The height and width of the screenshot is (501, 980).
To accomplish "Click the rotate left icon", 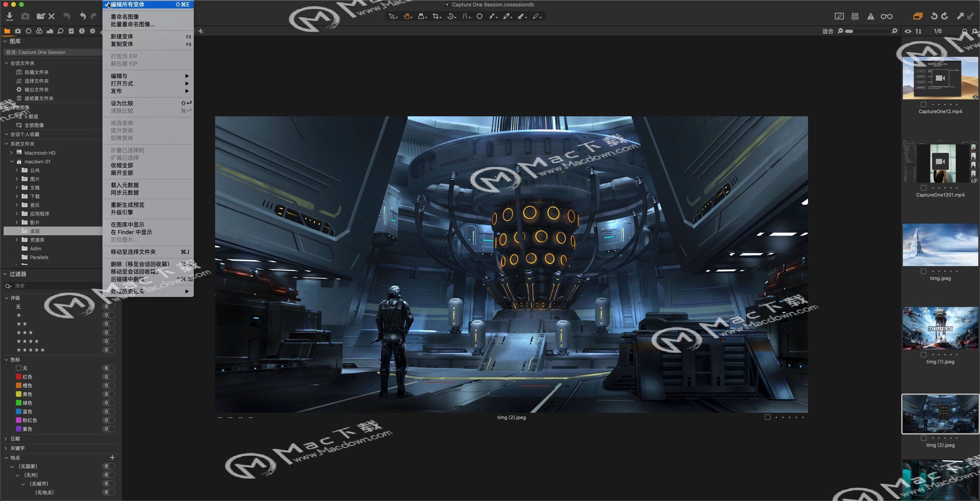I will (x=934, y=16).
